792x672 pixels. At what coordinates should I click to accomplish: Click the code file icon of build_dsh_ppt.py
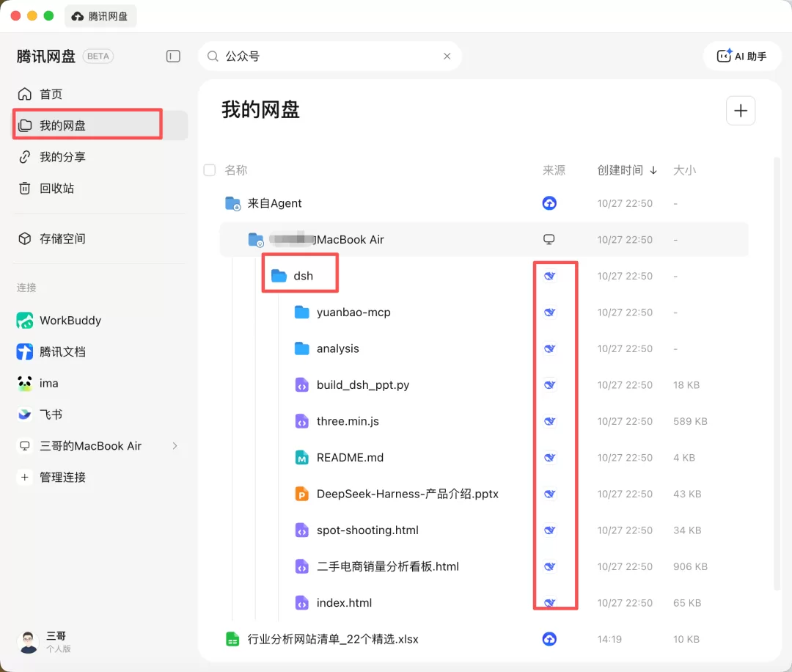[301, 385]
